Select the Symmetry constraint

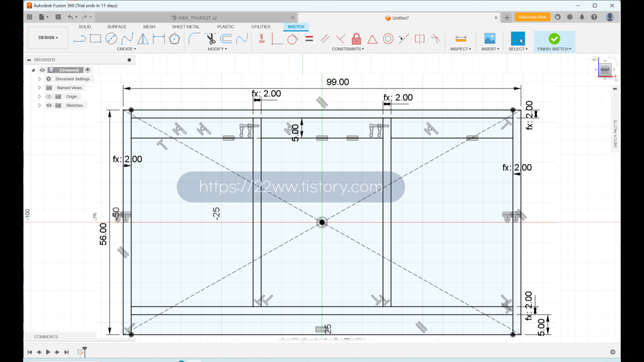pos(420,39)
